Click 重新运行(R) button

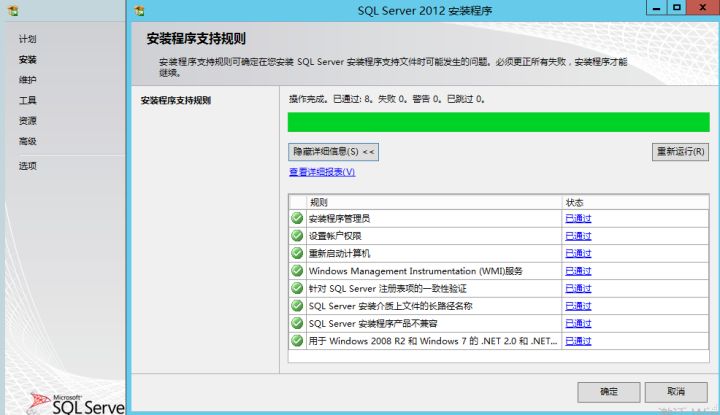click(680, 151)
